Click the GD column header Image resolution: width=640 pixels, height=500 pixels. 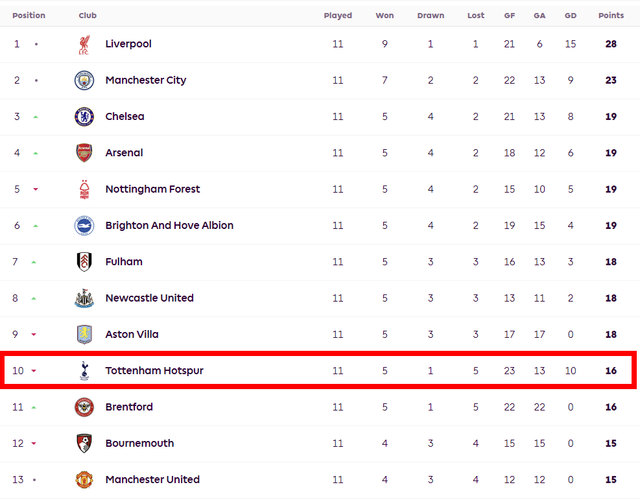570,15
